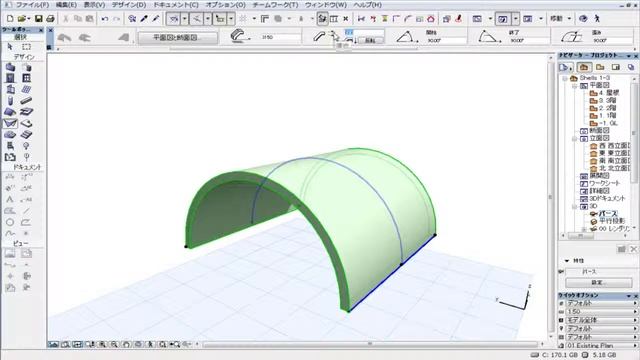Select the Beam tool in the toolbox
640x360 pixels.
26,100
